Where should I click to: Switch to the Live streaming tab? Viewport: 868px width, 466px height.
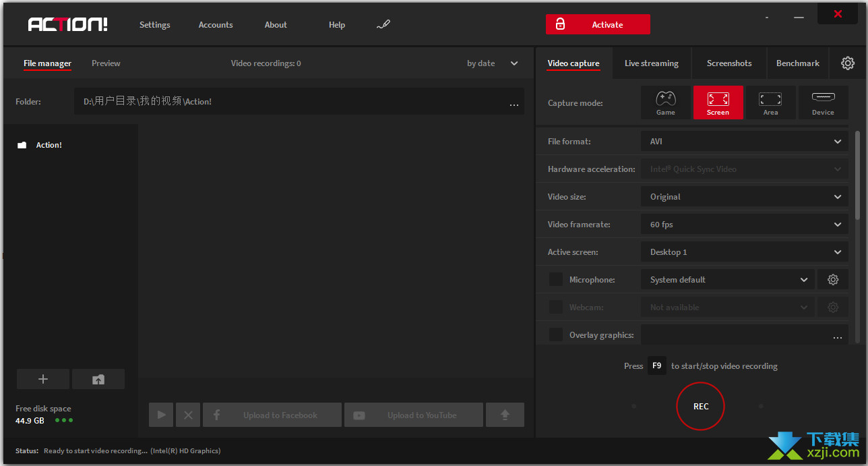tap(652, 63)
